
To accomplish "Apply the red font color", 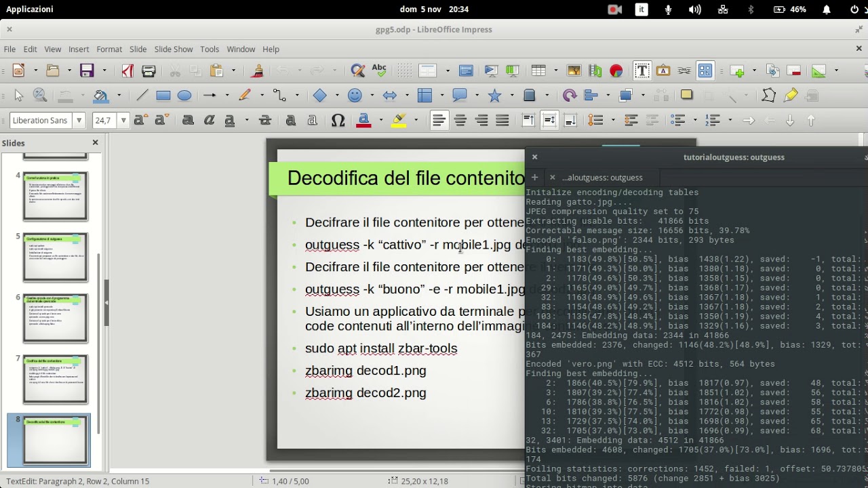I will click(x=364, y=121).
